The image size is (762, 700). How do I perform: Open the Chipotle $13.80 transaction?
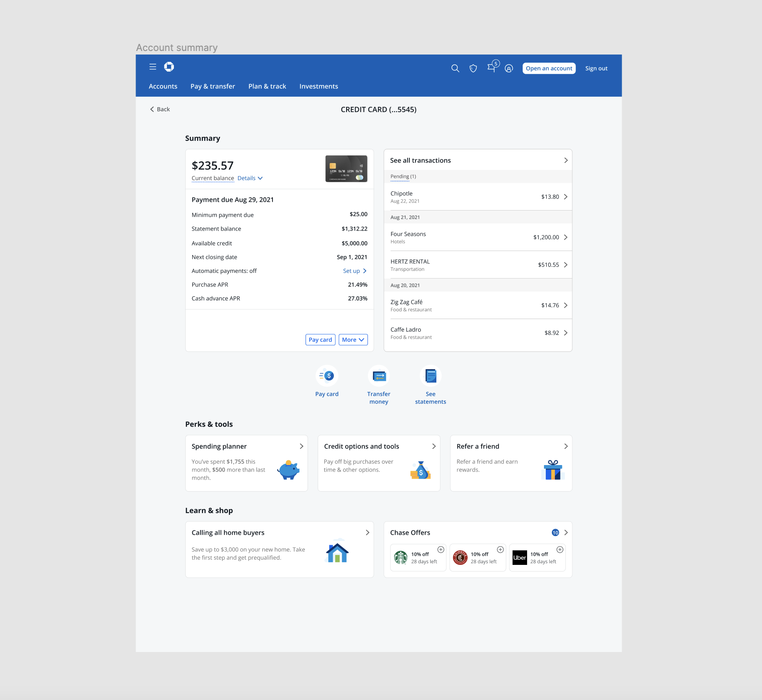(x=478, y=197)
